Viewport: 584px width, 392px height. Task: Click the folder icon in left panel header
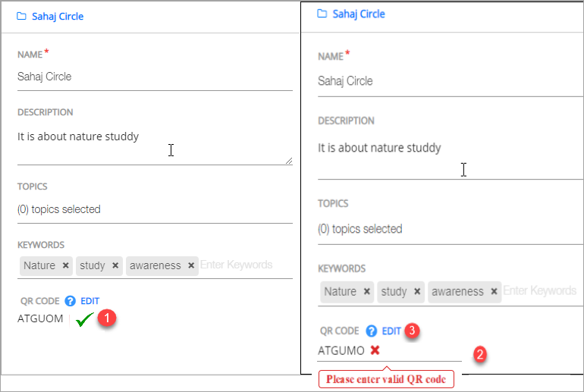(21, 16)
